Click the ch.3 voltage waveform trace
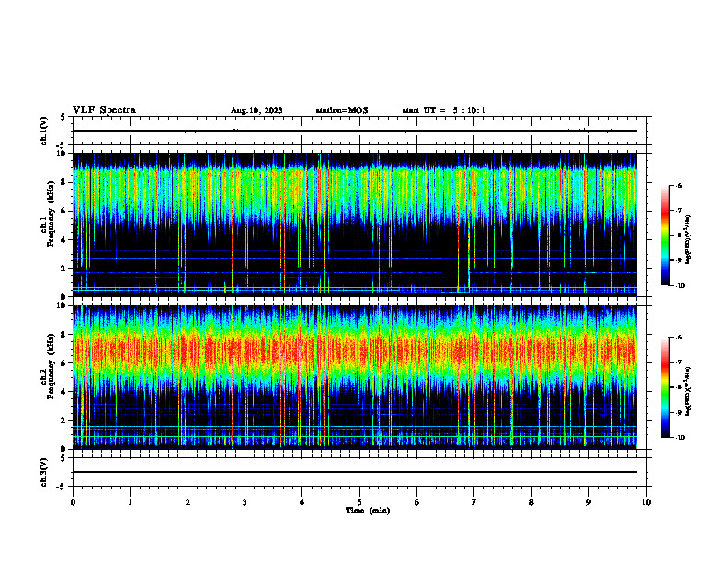The image size is (728, 563). 354,472
